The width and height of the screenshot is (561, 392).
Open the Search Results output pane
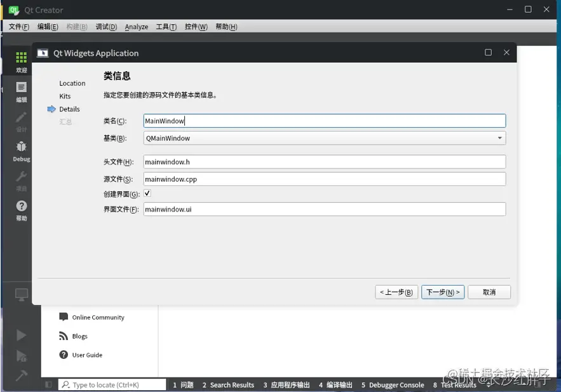(228, 385)
